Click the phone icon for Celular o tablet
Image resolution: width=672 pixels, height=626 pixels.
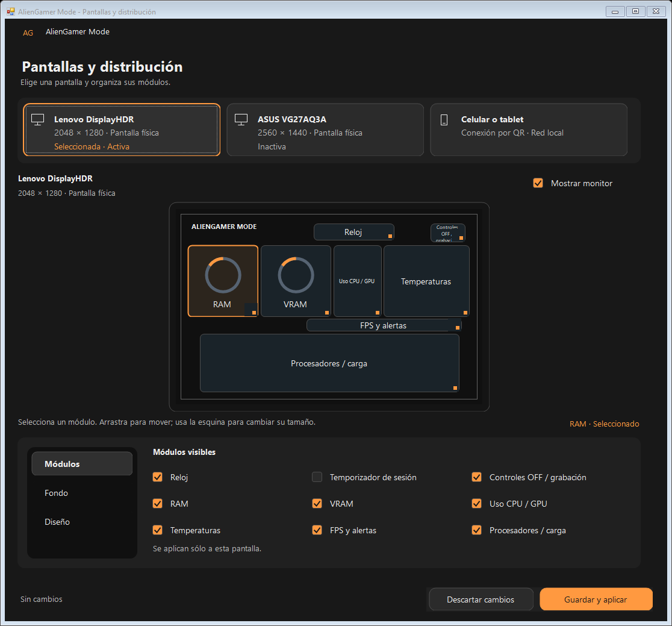tap(444, 120)
